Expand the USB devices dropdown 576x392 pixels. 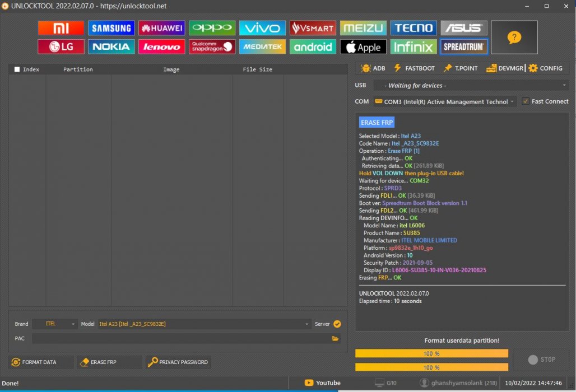(x=471, y=86)
